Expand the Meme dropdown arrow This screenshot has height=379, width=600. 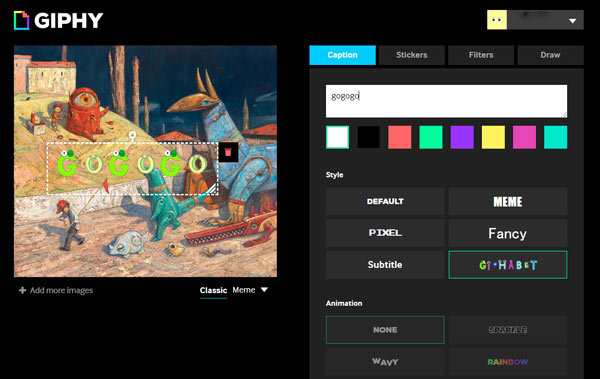(264, 290)
